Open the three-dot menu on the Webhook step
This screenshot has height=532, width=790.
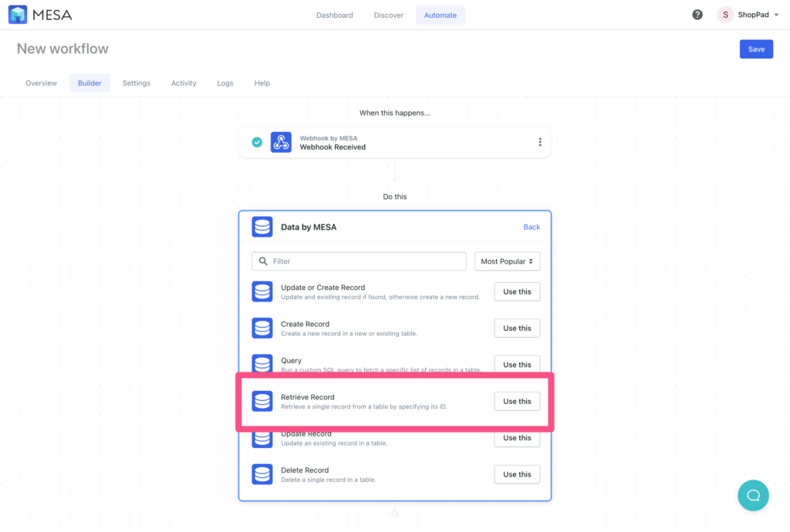pyautogui.click(x=540, y=142)
